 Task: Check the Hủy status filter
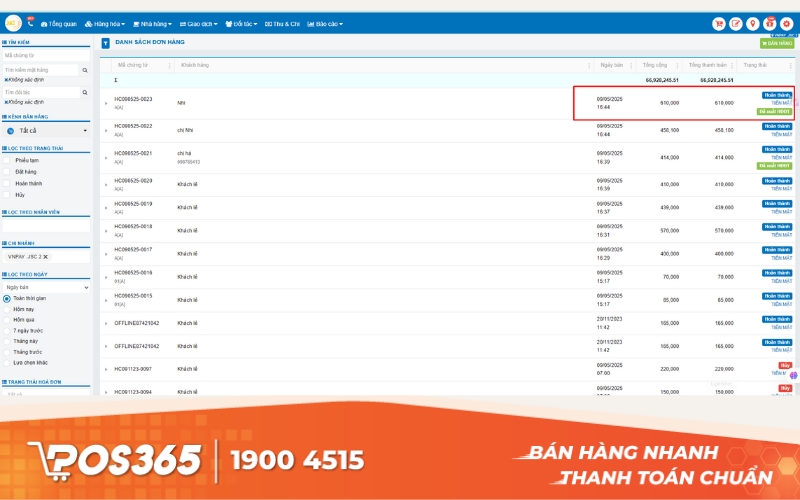(7, 194)
